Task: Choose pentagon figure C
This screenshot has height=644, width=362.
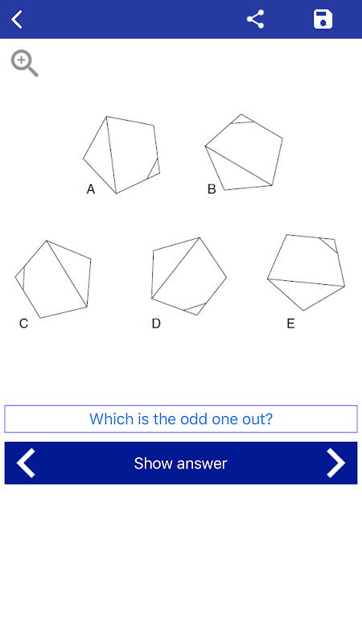Action: tap(53, 279)
